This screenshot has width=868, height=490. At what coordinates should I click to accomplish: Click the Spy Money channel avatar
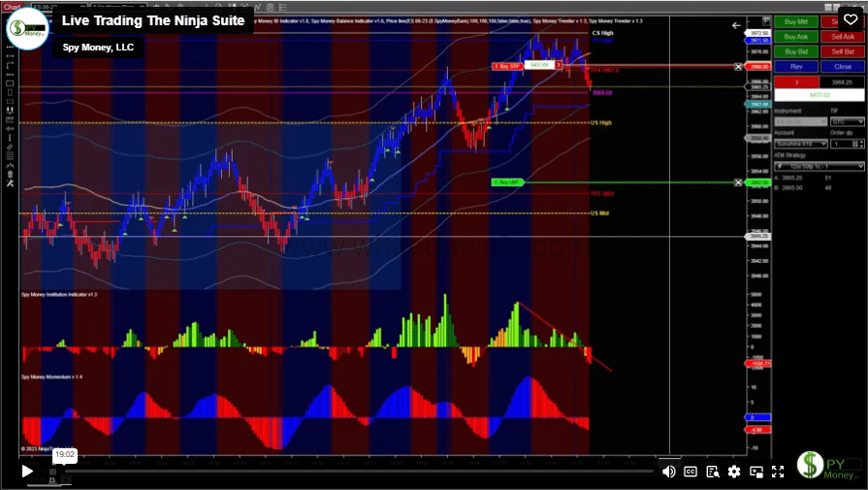click(x=27, y=28)
